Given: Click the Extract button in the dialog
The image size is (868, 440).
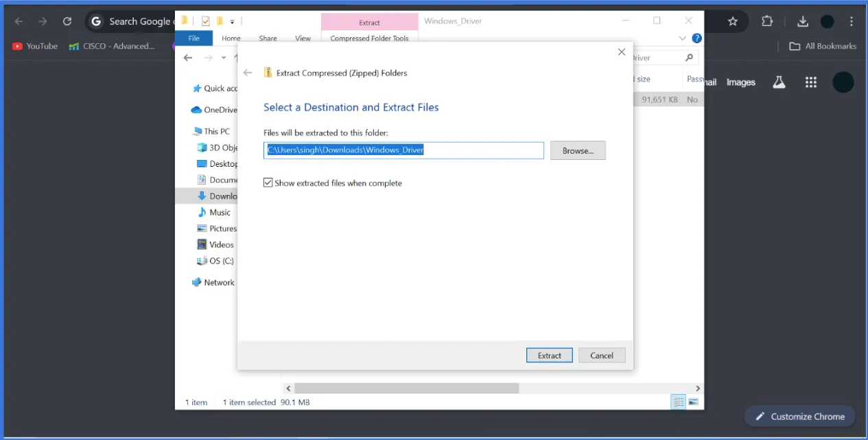Looking at the screenshot, I should [x=550, y=356].
